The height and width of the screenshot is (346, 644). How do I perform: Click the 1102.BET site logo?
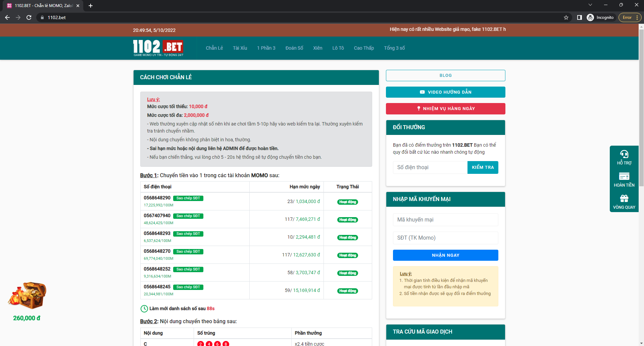158,48
